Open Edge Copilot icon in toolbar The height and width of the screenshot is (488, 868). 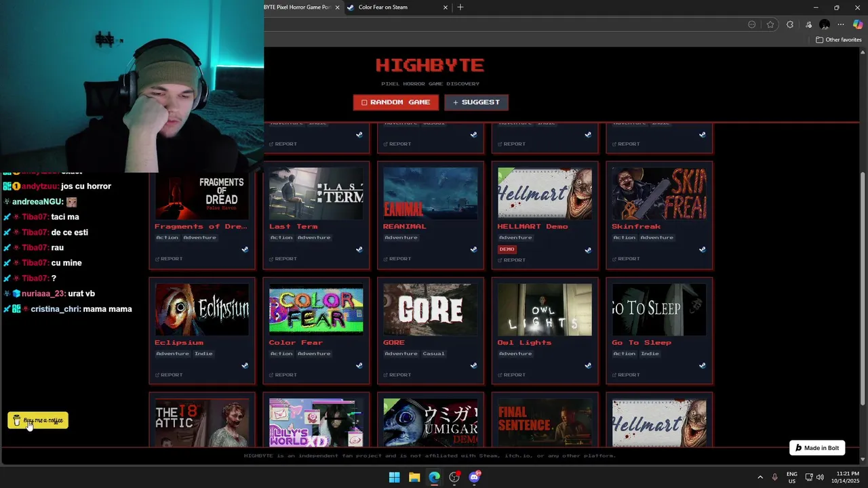858,24
